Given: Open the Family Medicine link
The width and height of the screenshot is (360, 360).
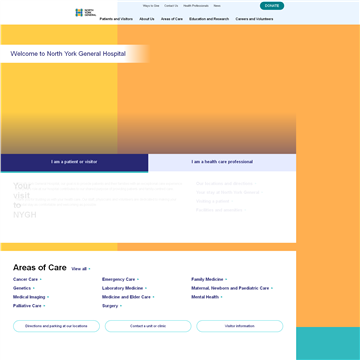Looking at the screenshot, I should (209, 279).
